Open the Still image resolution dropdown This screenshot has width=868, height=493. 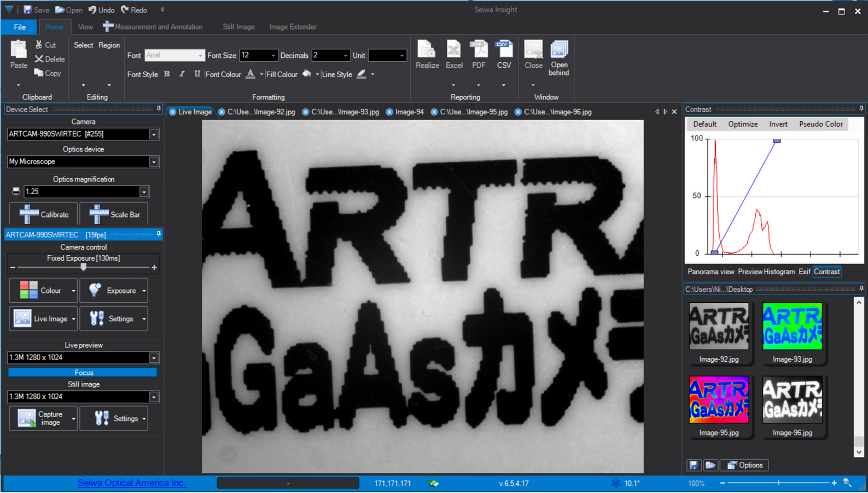[154, 397]
